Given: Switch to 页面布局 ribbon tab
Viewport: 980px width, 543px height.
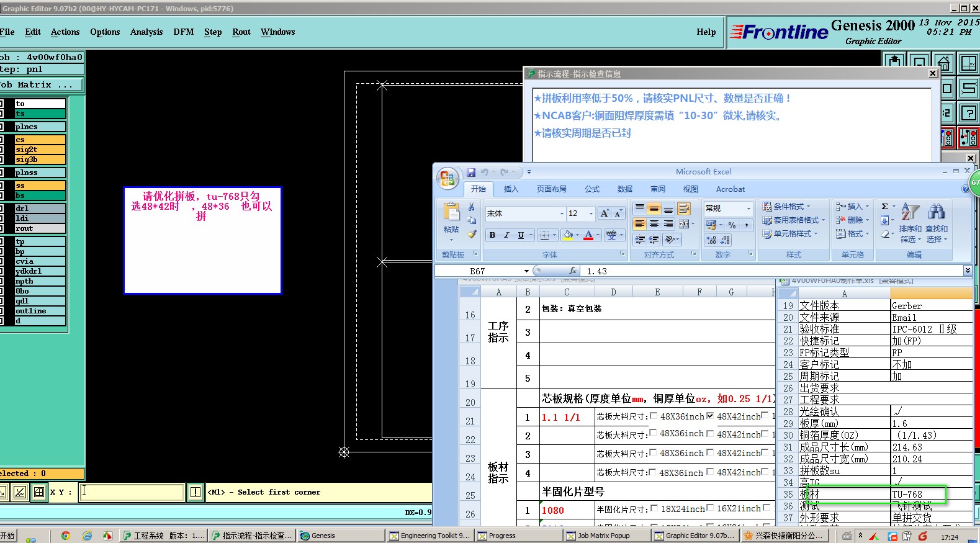Looking at the screenshot, I should 552,189.
